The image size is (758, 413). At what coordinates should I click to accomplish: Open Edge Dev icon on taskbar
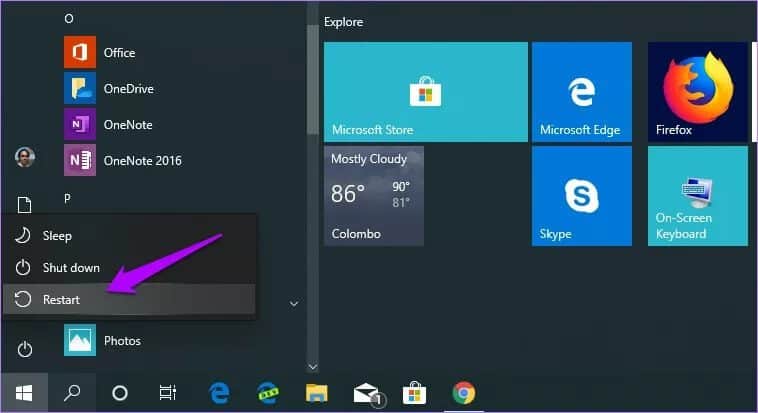click(x=268, y=393)
